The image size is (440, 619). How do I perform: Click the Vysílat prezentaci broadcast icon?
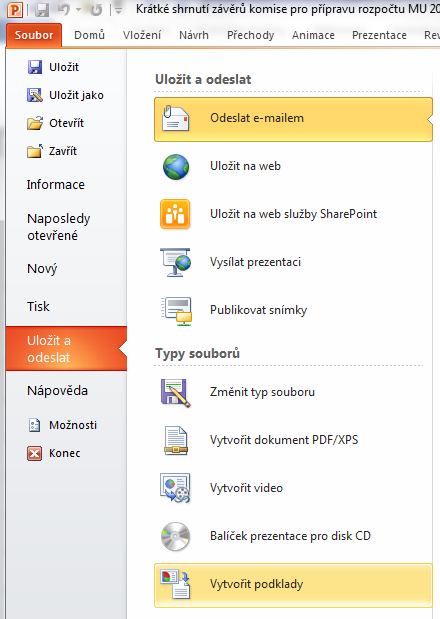(x=176, y=262)
